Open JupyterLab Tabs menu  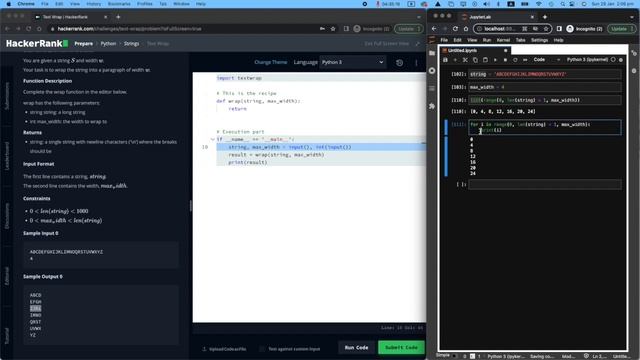(520, 40)
